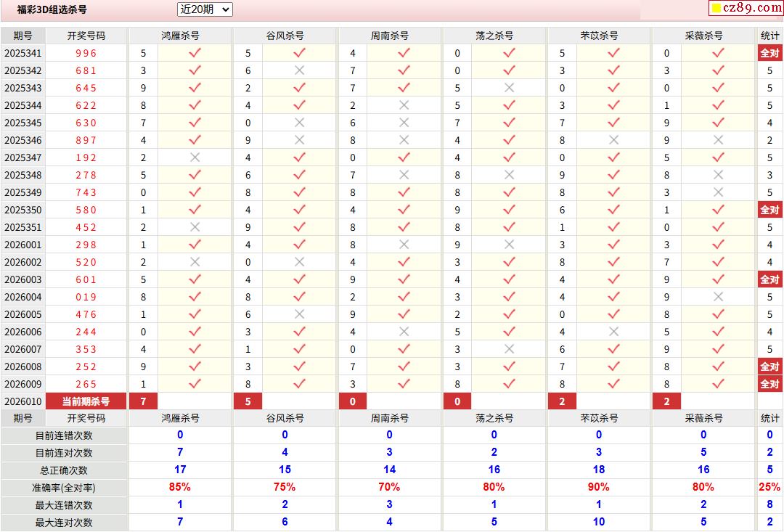Click the top 期号 column header
Image resolution: width=784 pixels, height=532 pixels.
pos(23,36)
